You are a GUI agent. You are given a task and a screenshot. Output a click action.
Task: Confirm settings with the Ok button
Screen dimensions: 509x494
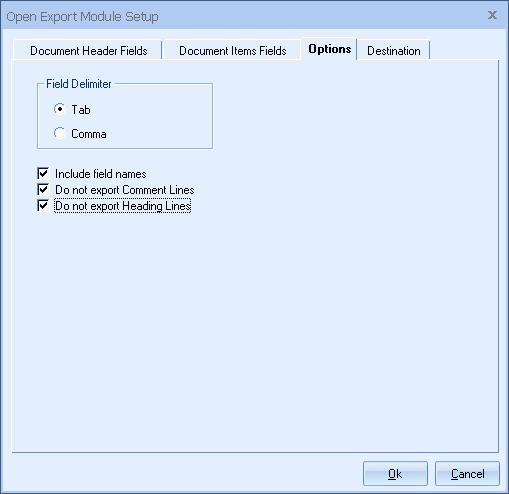click(x=395, y=473)
